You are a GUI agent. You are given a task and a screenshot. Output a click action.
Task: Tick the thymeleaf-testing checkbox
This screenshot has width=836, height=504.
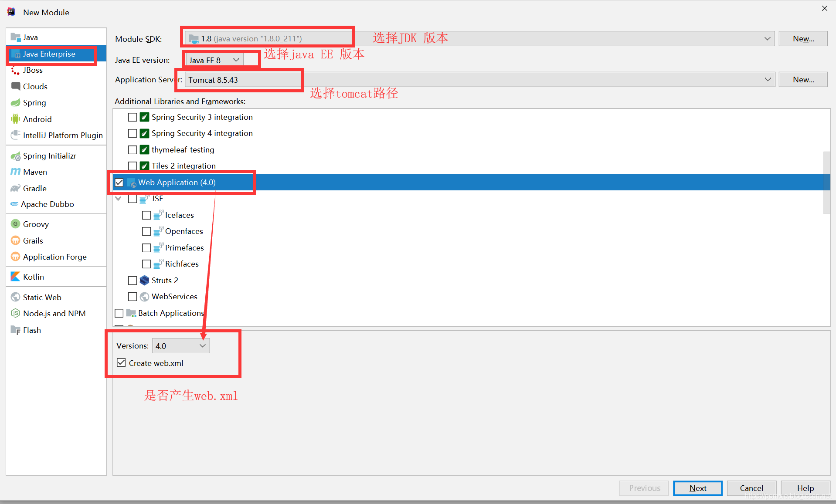click(133, 150)
